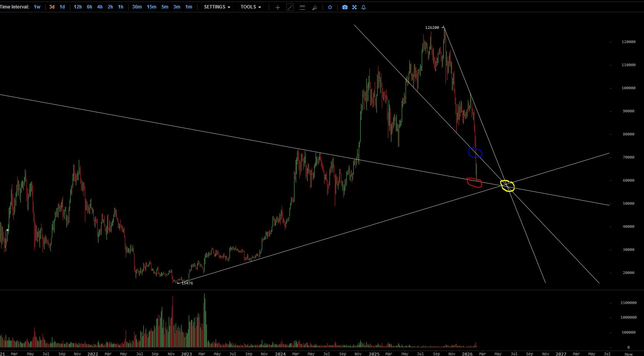Choose the horizontal lines tool
The height and width of the screenshot is (356, 644).
click(302, 7)
